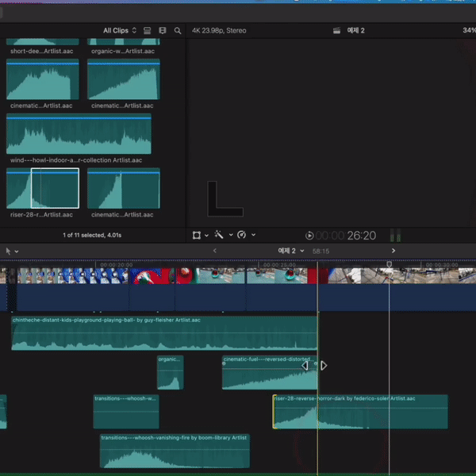Image resolution: width=476 pixels, height=476 pixels.
Task: Open the 예제 2 timeline project dropdown
Action: point(291,251)
